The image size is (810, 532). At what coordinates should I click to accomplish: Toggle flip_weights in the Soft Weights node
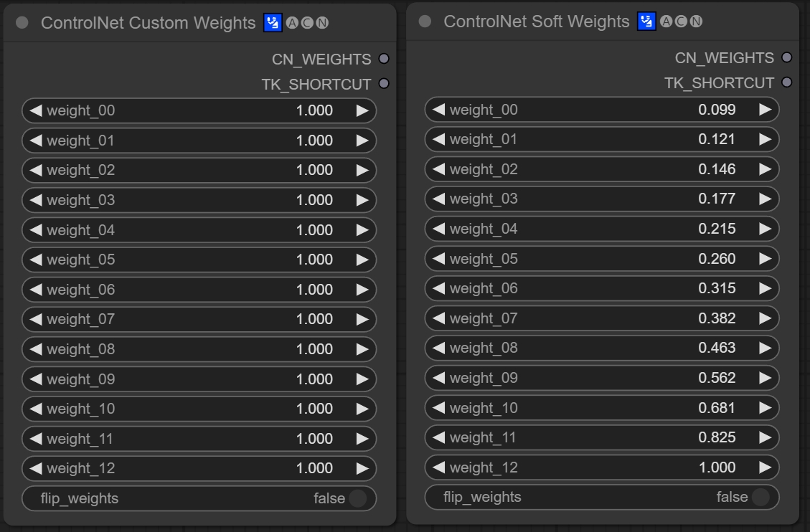(x=760, y=497)
